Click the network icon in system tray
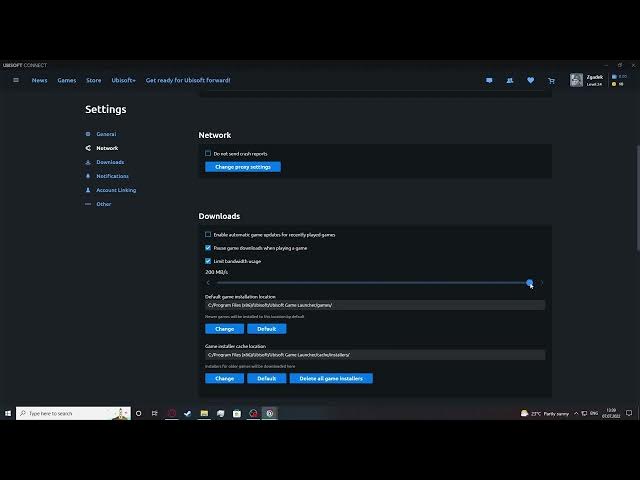 [x=584, y=413]
